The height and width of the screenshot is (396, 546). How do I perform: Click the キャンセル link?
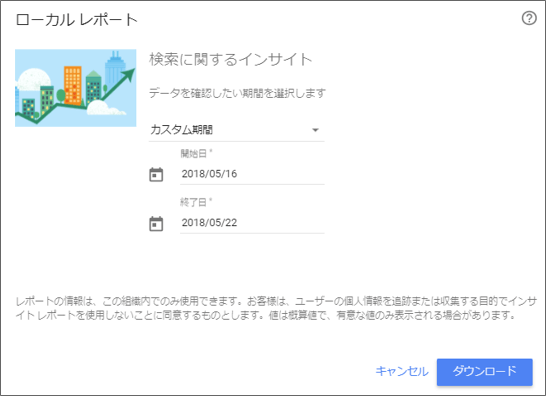[x=402, y=371]
